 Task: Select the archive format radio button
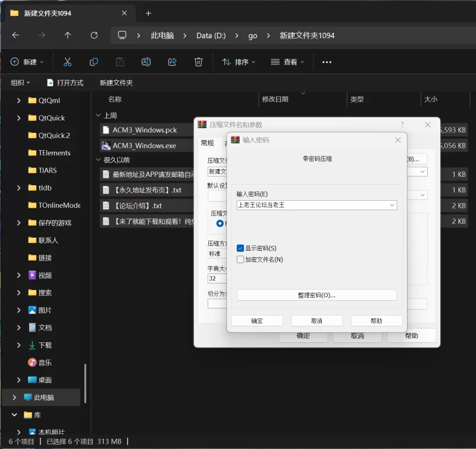coord(220,223)
